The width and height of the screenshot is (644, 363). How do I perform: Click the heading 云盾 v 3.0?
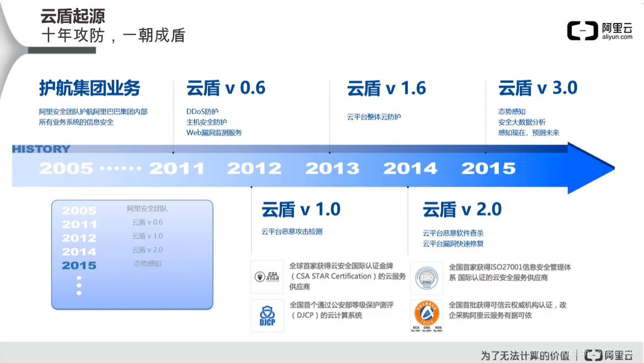(x=538, y=88)
